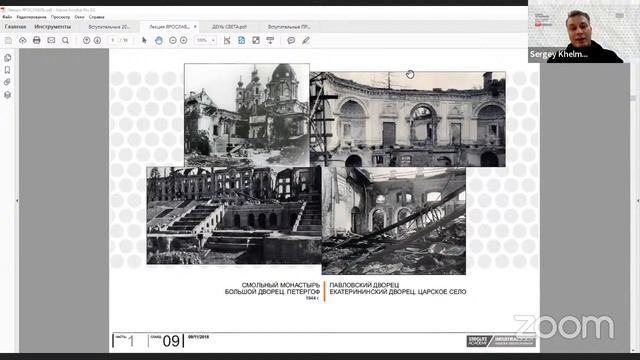Expand the left navigation pane arrow
This screenshot has height=360, width=640.
pyautogui.click(x=17, y=200)
